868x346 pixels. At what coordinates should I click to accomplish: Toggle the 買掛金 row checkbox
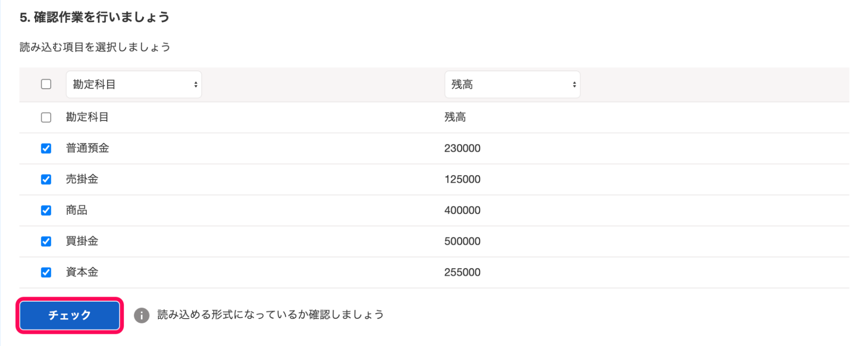point(46,241)
